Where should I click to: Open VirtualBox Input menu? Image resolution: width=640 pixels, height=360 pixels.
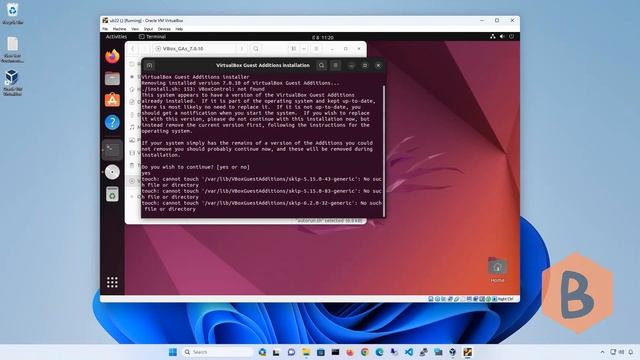pyautogui.click(x=149, y=29)
